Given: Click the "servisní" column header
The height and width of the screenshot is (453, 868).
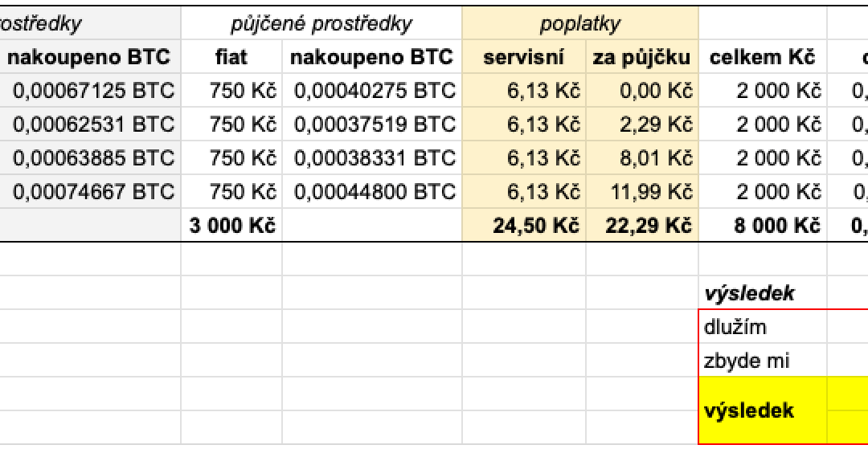Looking at the screenshot, I should point(524,58).
